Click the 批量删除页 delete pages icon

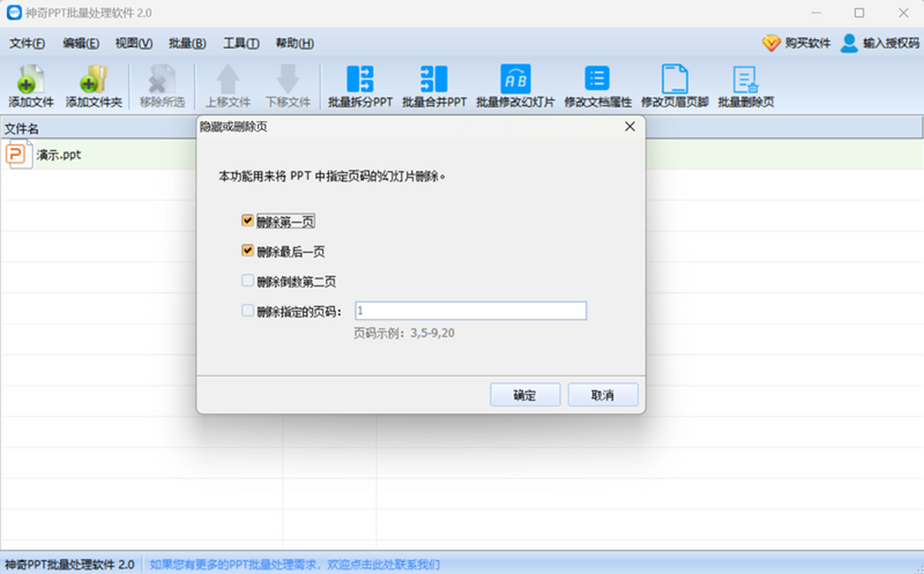point(745,86)
